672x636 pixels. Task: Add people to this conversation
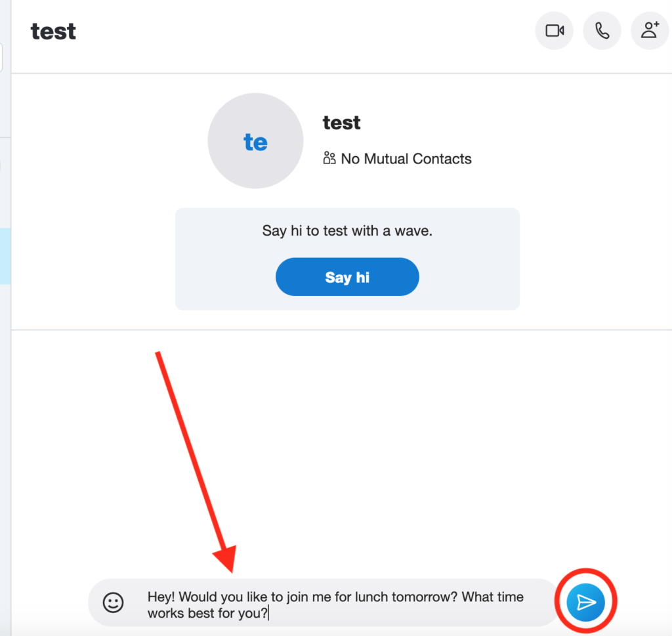[x=650, y=31]
